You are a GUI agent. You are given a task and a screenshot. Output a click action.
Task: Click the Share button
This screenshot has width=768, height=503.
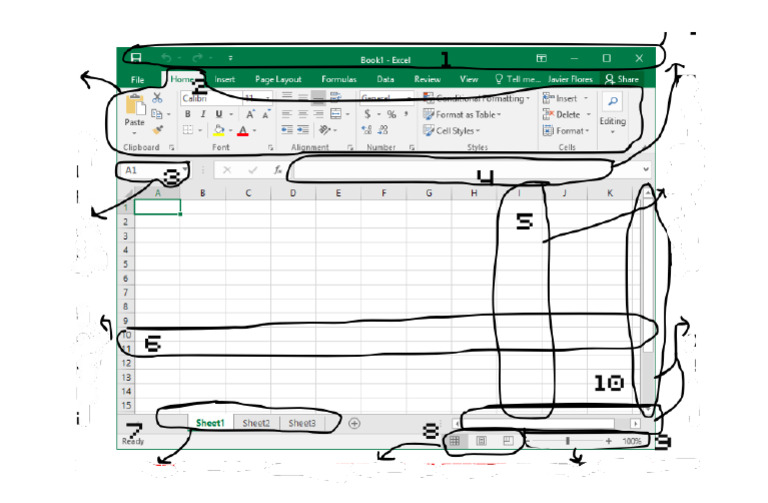coord(622,79)
